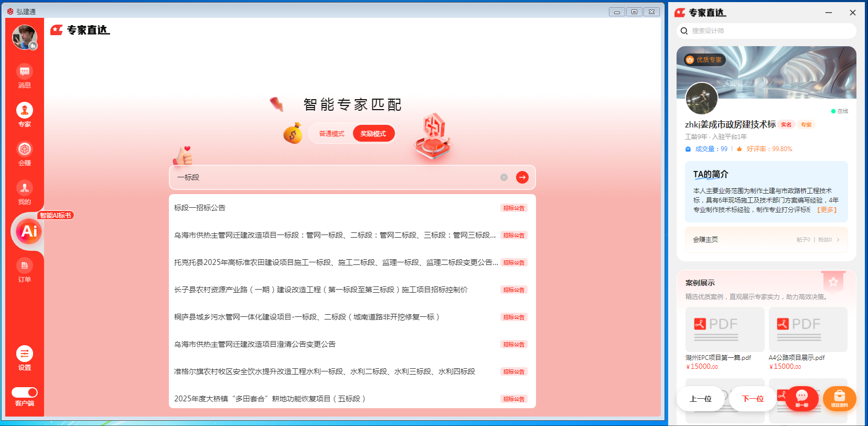Clear the search text with X icon

point(504,177)
